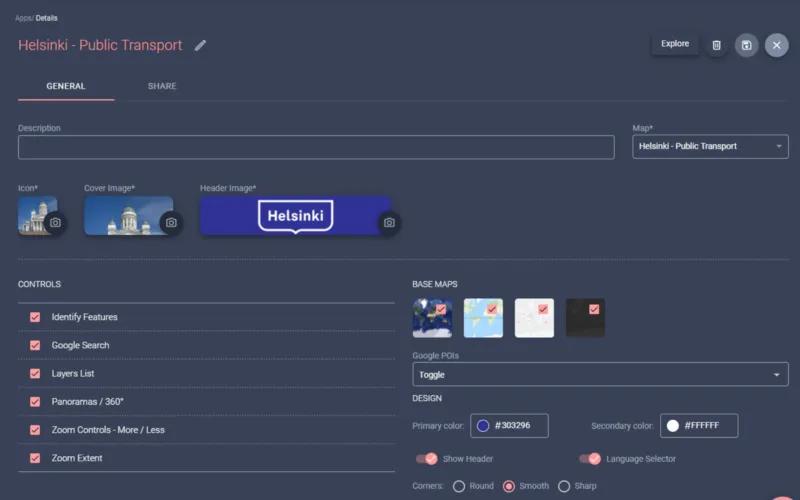The image size is (800, 500).
Task: Turn off the Show Header switch
Action: click(427, 459)
